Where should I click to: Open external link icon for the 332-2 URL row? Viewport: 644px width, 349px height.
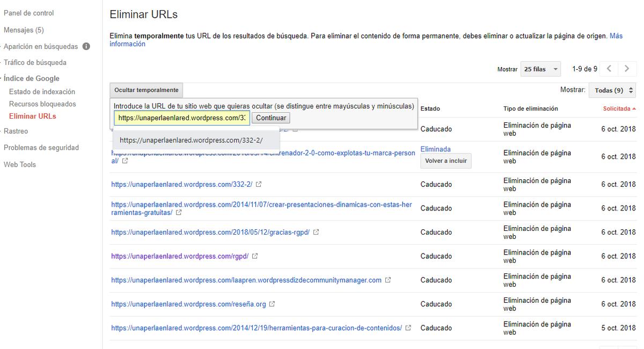point(259,184)
